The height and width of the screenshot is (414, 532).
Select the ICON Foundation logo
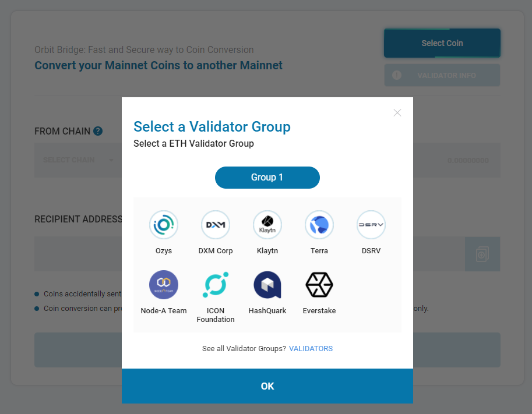click(216, 285)
